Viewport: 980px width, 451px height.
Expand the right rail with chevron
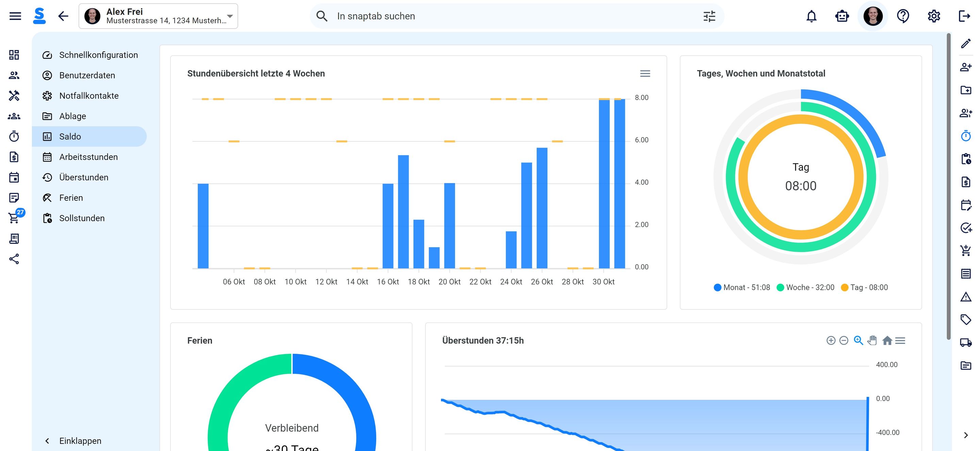[966, 435]
